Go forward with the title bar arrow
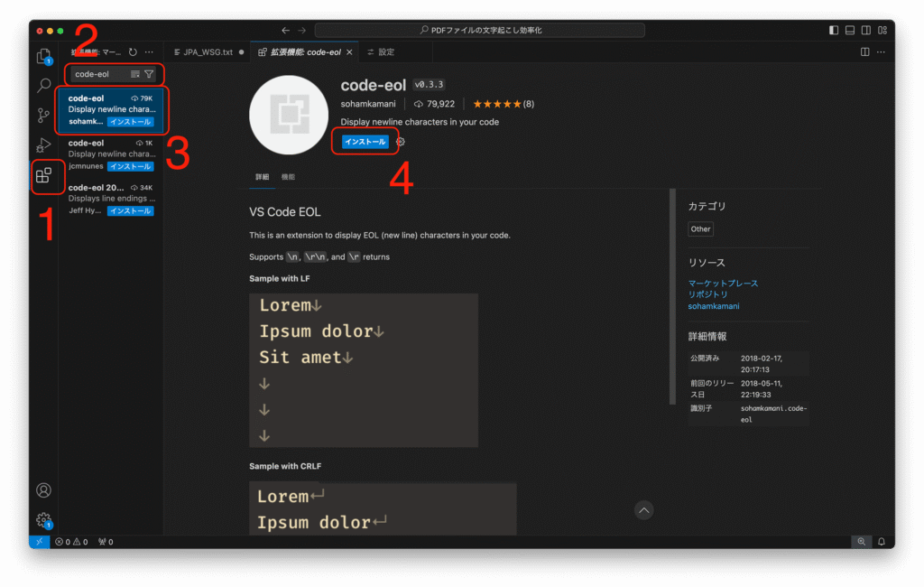Viewport: 924px width, 587px height. (x=301, y=30)
